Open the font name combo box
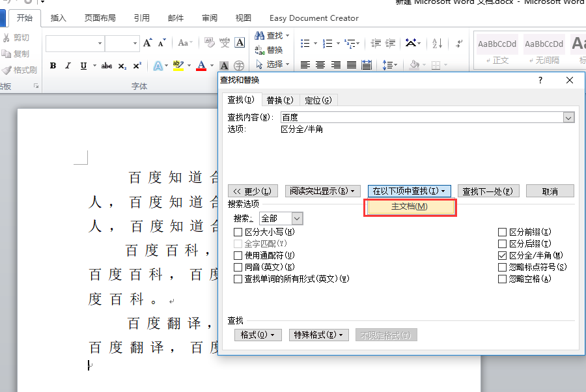 (x=75, y=44)
